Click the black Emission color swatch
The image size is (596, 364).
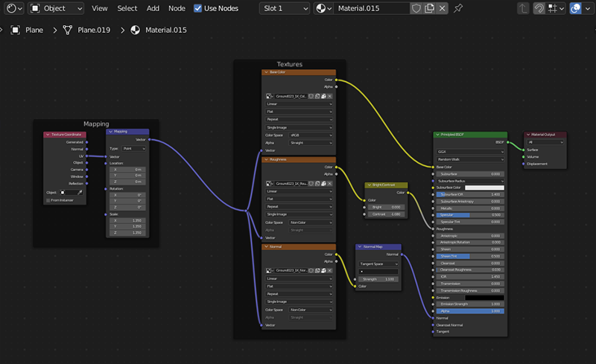tap(484, 297)
